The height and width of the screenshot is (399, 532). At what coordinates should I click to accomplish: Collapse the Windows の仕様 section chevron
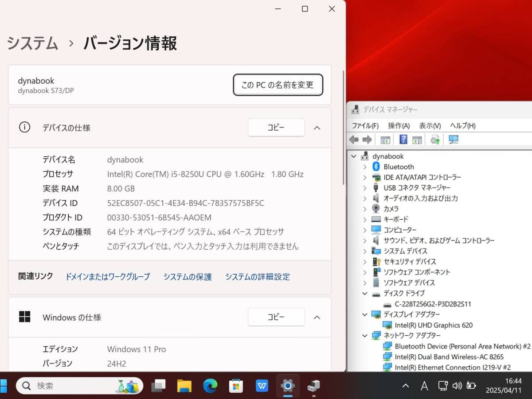[x=317, y=317]
